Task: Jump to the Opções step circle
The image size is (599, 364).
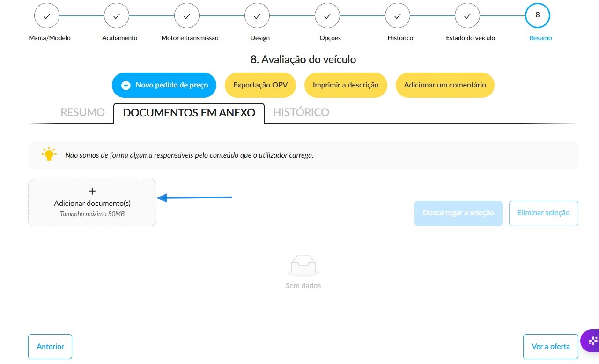Action: pos(327,15)
